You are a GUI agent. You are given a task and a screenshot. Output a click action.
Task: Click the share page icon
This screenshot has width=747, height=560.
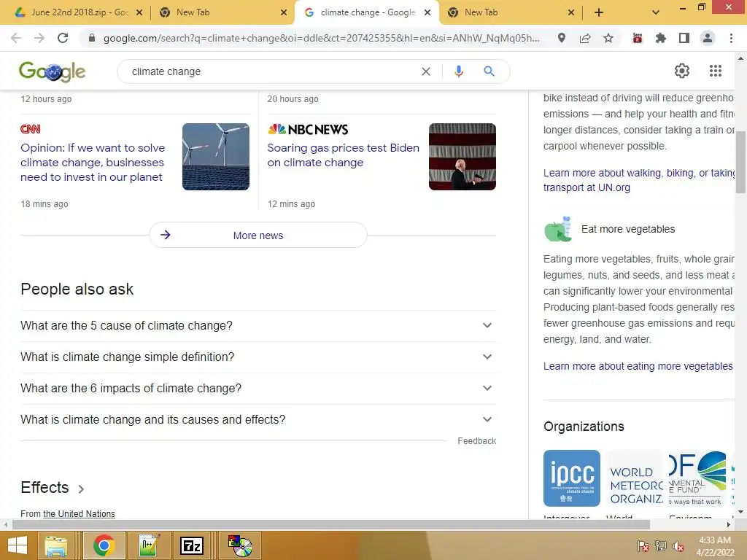[585, 38]
